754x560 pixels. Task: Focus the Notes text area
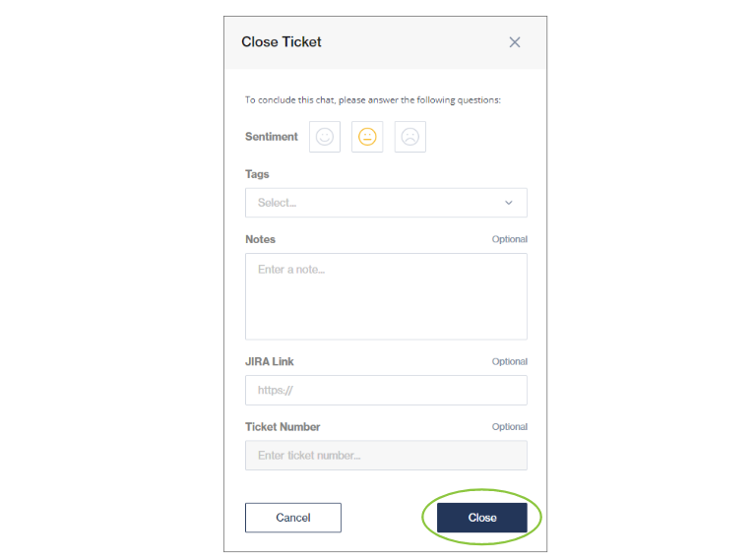point(386,296)
